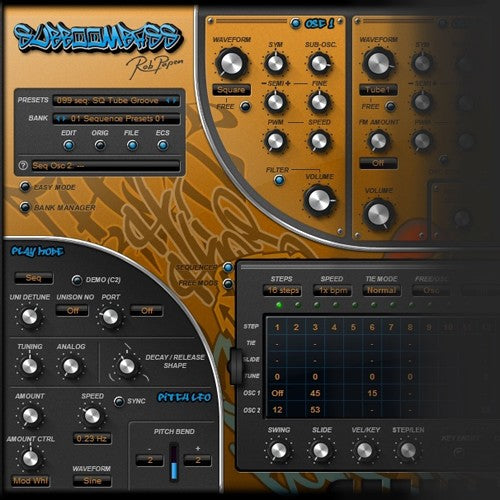Viewport: 500px width, 500px height.
Task: Open OSC 2 Tube1 waveform dropdown
Action: (378, 89)
